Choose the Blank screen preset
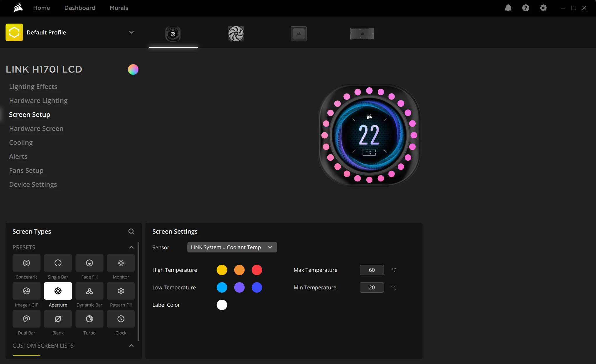This screenshot has height=364, width=596. [58, 319]
